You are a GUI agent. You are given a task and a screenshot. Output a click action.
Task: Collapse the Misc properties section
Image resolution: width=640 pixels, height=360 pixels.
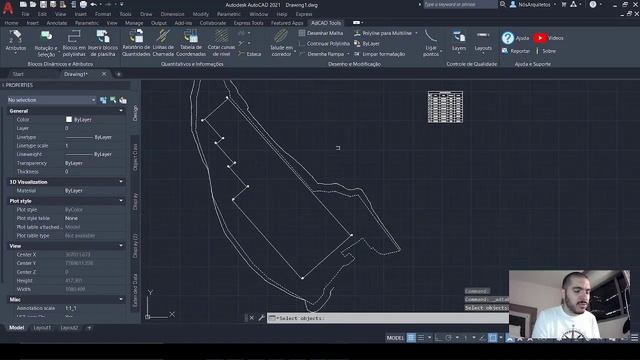(121, 300)
